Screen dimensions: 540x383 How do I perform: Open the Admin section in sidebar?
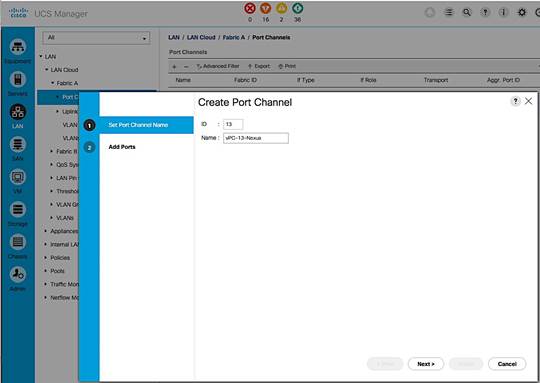coord(18,274)
